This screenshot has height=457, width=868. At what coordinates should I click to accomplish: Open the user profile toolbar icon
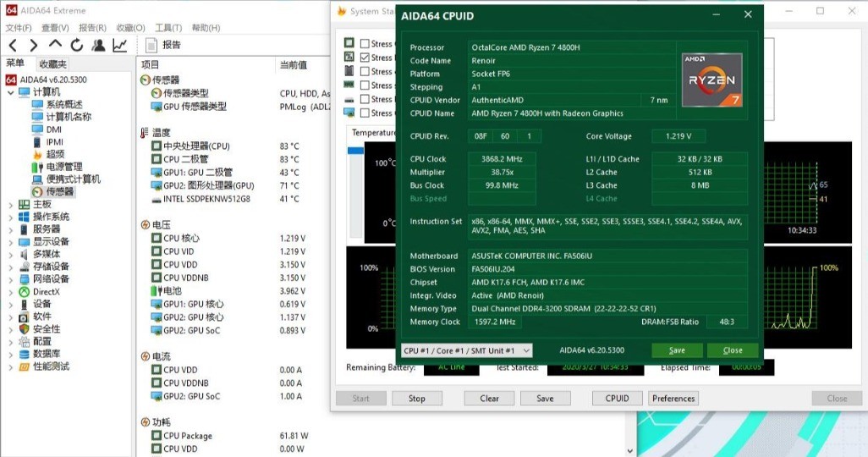click(x=99, y=46)
